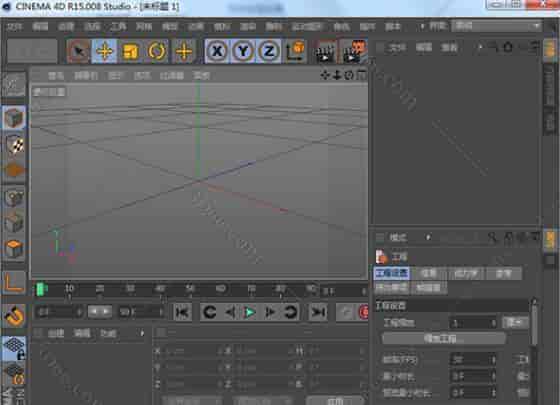The image size is (560, 405).
Task: Play animation forward with green arrow
Action: coord(250,312)
